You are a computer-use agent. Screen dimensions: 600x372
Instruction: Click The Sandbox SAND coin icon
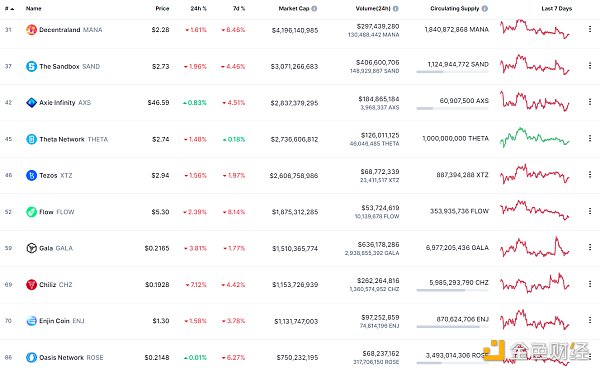click(31, 66)
